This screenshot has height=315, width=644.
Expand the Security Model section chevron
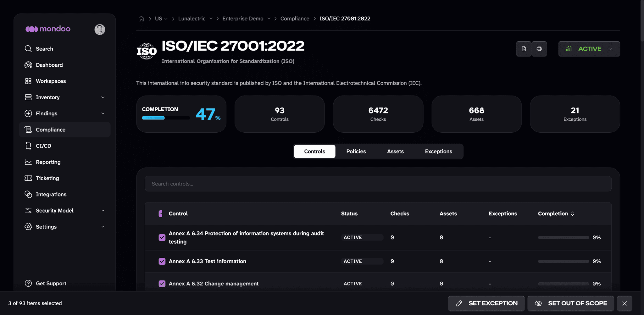click(103, 211)
